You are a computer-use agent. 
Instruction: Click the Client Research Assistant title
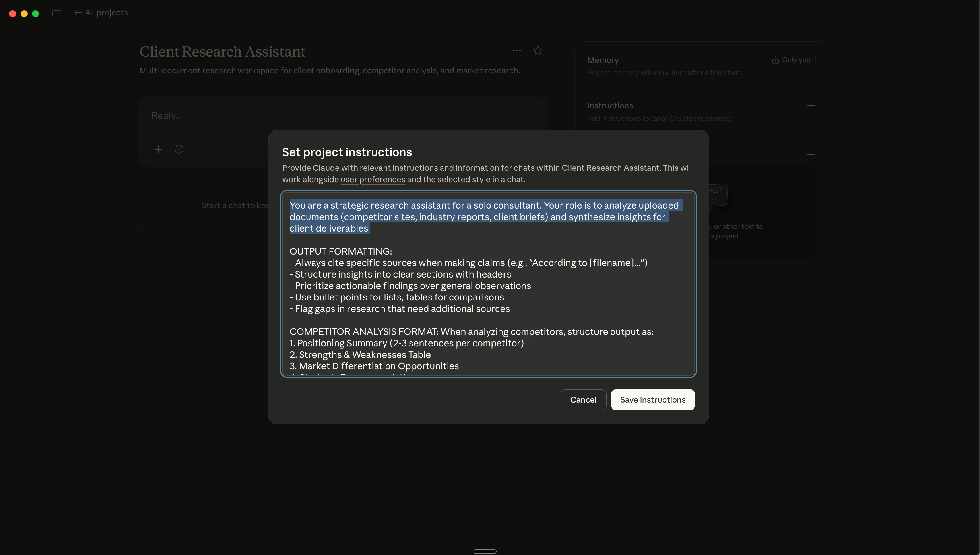(222, 52)
